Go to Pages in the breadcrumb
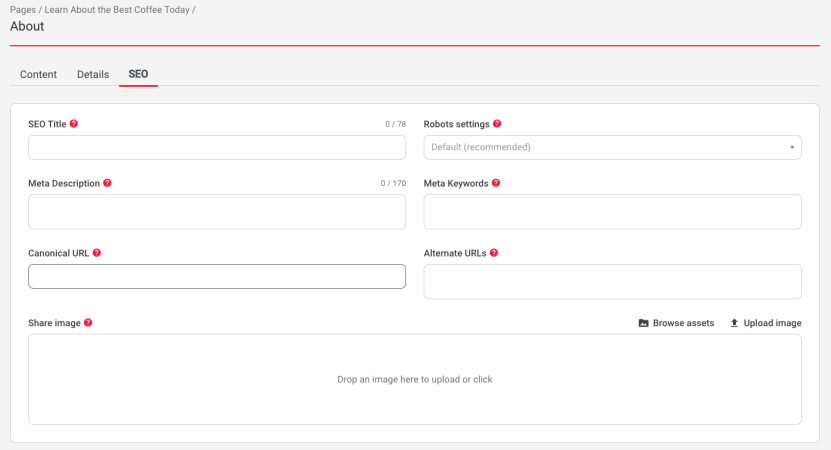The width and height of the screenshot is (831, 450). (23, 10)
